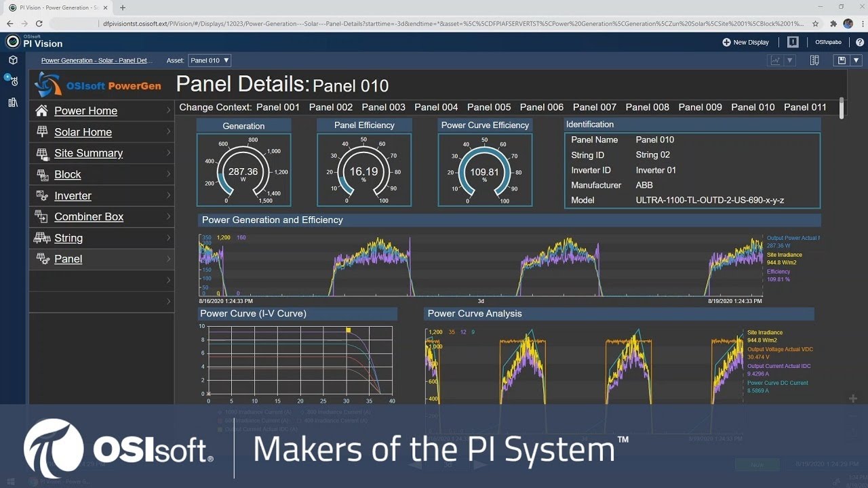Viewport: 868px width, 488px height.
Task: Switch context to Panel 004
Action: pyautogui.click(x=436, y=107)
